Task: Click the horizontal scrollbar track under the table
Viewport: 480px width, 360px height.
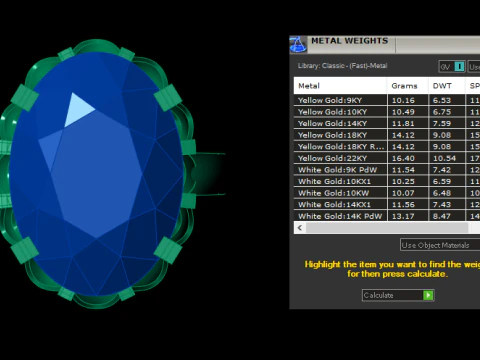Action: pos(387,228)
